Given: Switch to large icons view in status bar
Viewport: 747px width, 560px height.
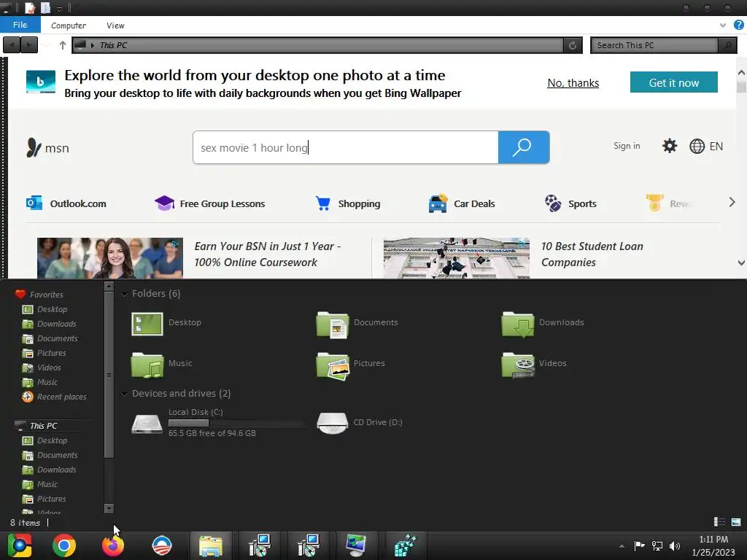Looking at the screenshot, I should point(736,522).
